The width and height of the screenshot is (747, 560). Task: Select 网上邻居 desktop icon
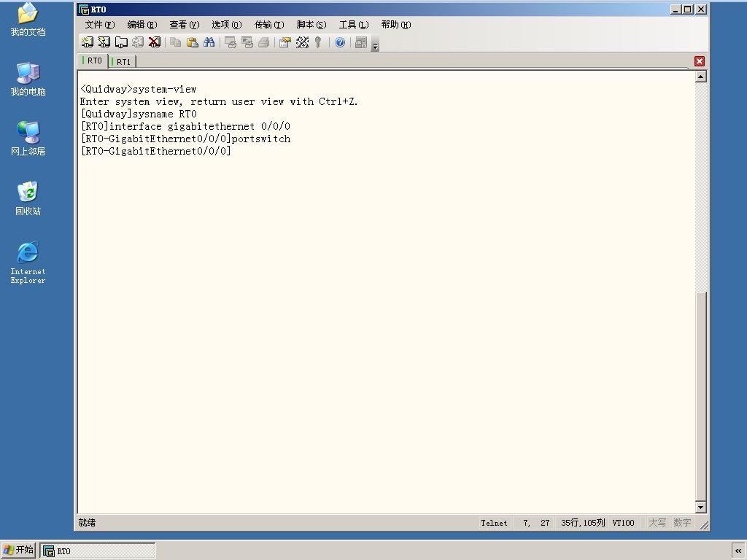coord(28,139)
